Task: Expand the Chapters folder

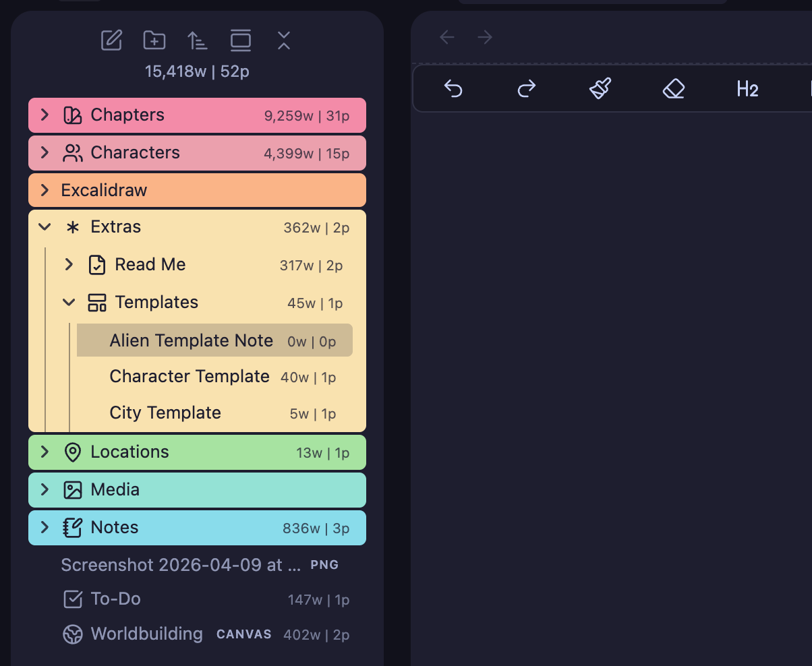Action: point(44,115)
